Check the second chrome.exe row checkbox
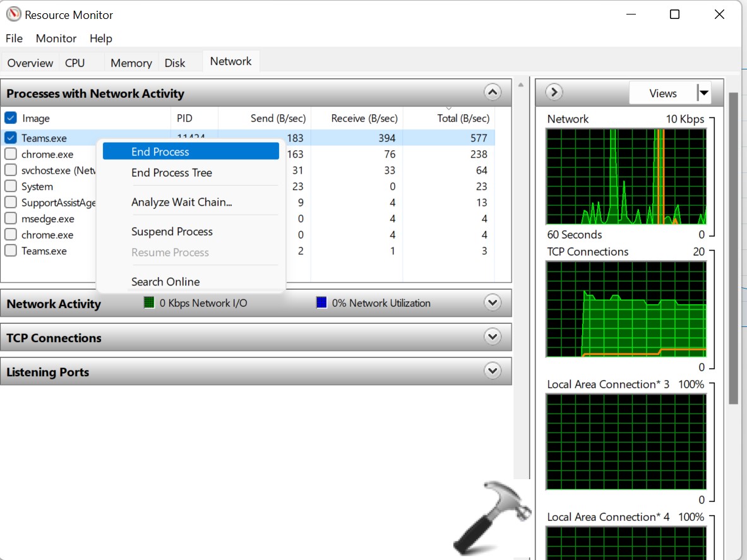This screenshot has width=747, height=560. tap(11, 235)
